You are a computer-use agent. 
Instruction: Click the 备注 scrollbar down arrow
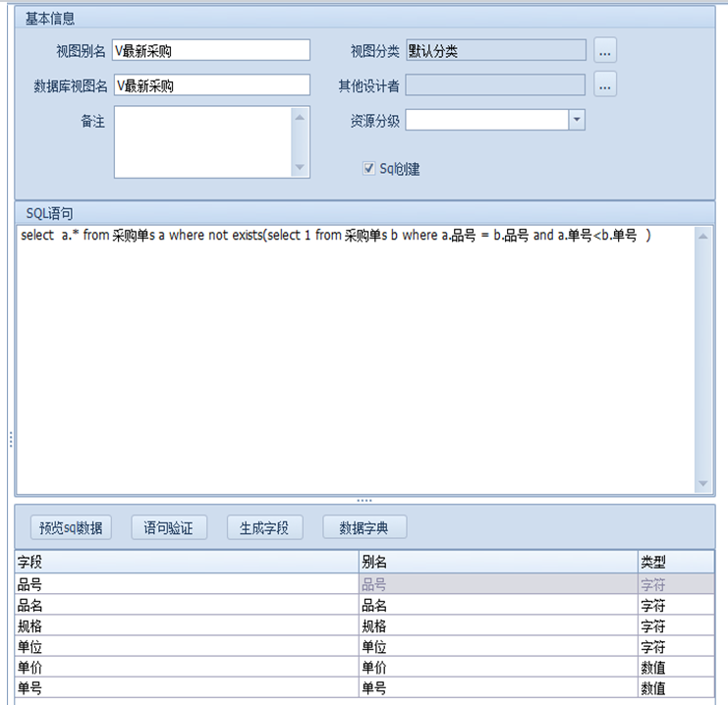click(x=301, y=169)
